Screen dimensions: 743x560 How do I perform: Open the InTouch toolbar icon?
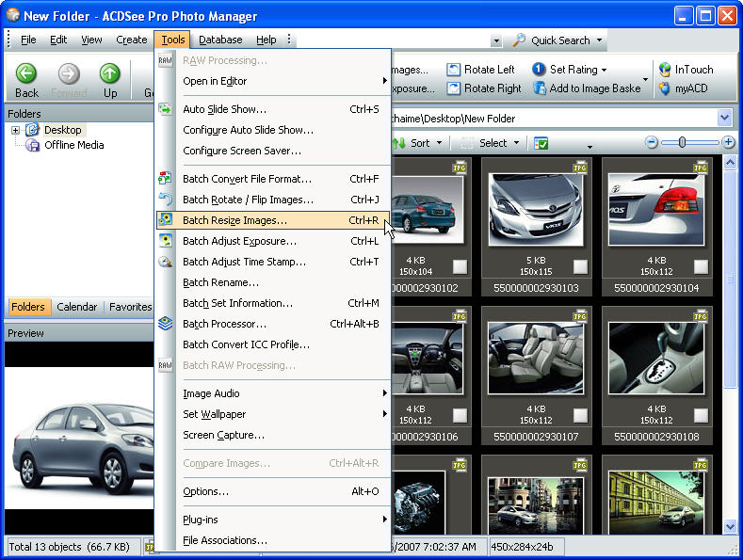click(665, 70)
